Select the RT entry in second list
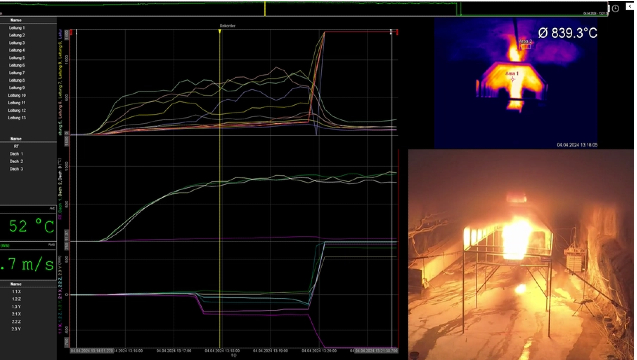This screenshot has width=637, height=360. coord(16,146)
